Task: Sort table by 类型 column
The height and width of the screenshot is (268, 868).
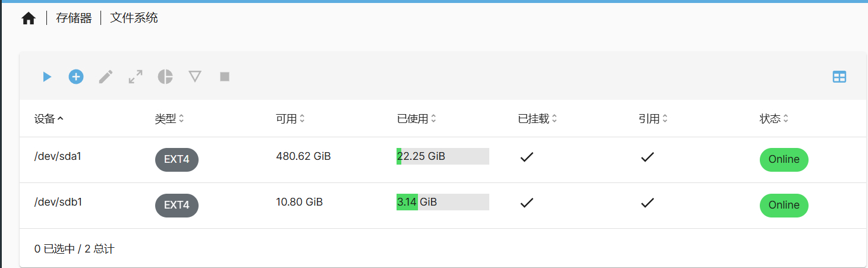Action: click(169, 119)
